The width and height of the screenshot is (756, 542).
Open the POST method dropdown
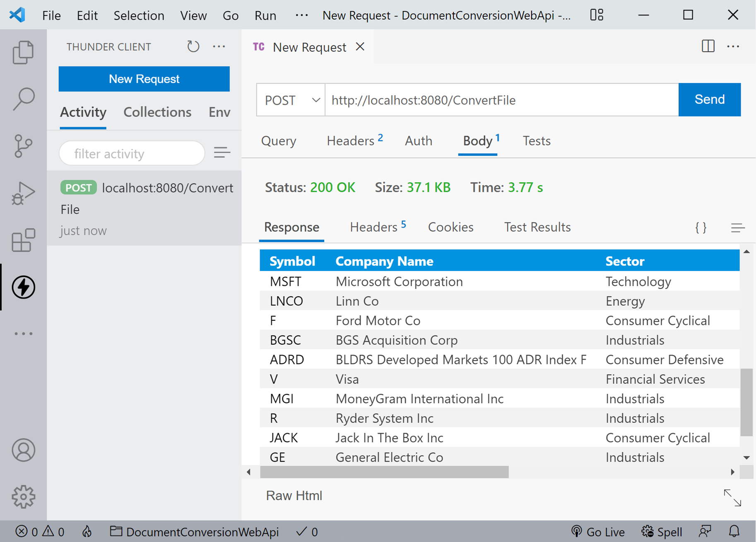pos(291,100)
